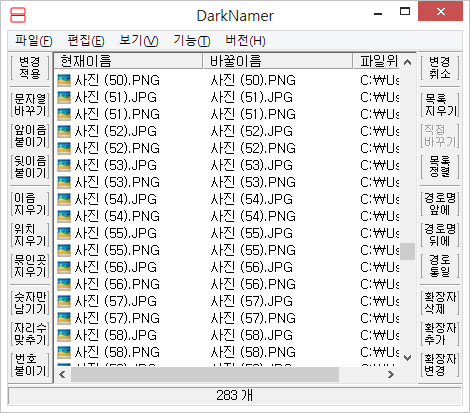Screen dimensions: 470x413
Task: Click the DarkNamer app icon in title bar
Action: point(18,15)
